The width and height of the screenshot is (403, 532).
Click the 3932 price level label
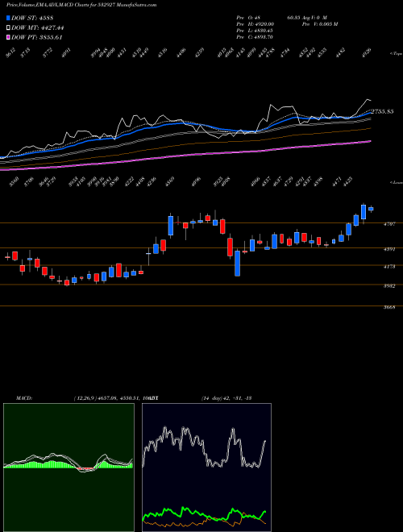pos(389,286)
